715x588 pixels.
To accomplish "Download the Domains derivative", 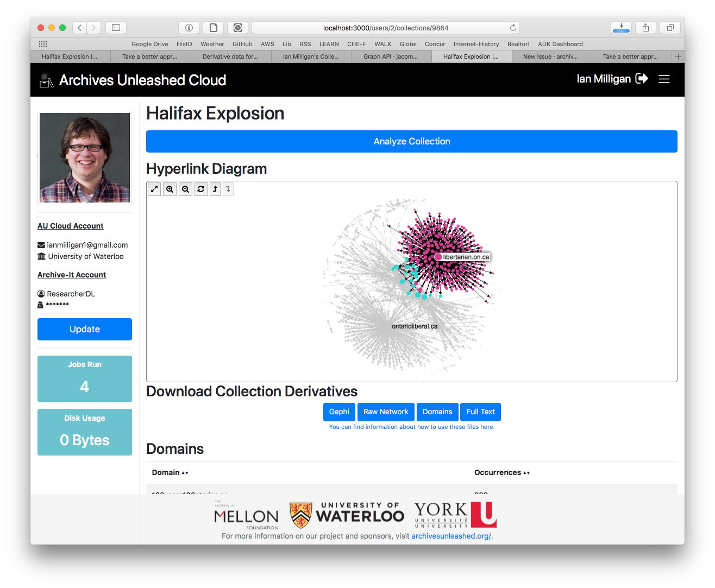I will 437,412.
